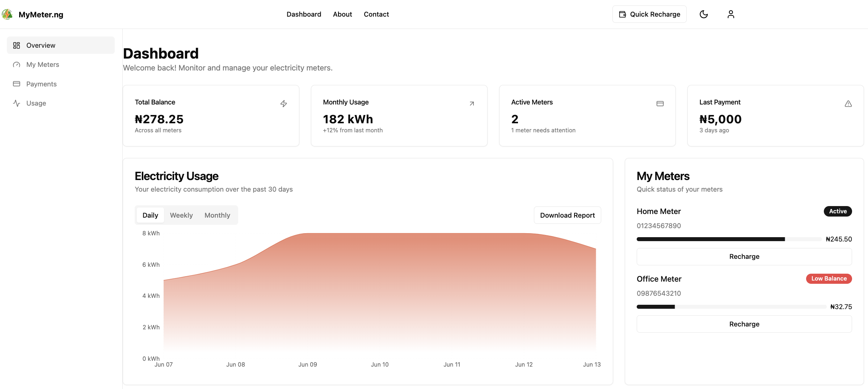Screen dimensions: 868x389
Task: Switch to Monthly usage view
Action: (217, 215)
